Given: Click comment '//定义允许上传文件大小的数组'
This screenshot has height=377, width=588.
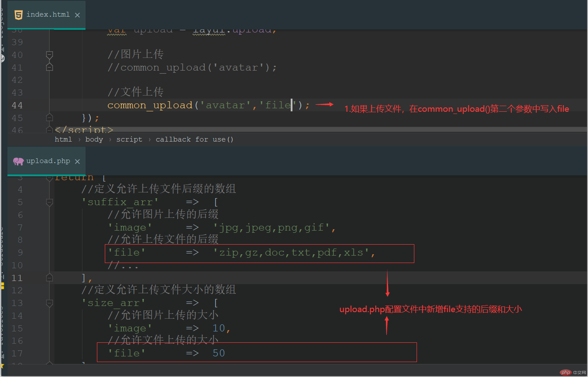Looking at the screenshot, I should (x=159, y=290).
